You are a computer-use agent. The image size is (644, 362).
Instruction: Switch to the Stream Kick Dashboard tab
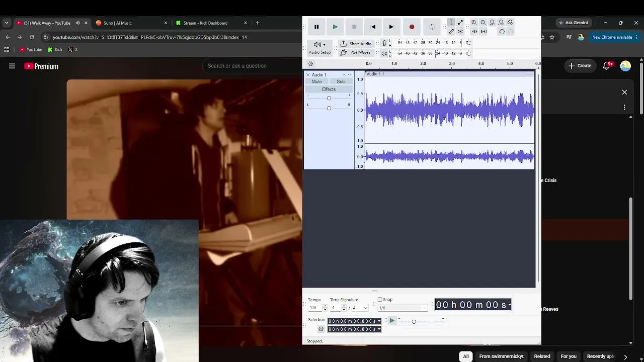[211, 23]
